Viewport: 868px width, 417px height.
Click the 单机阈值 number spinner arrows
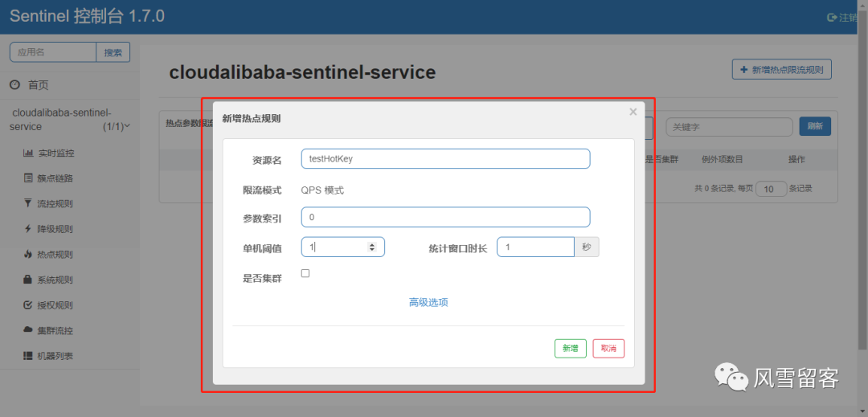point(371,247)
